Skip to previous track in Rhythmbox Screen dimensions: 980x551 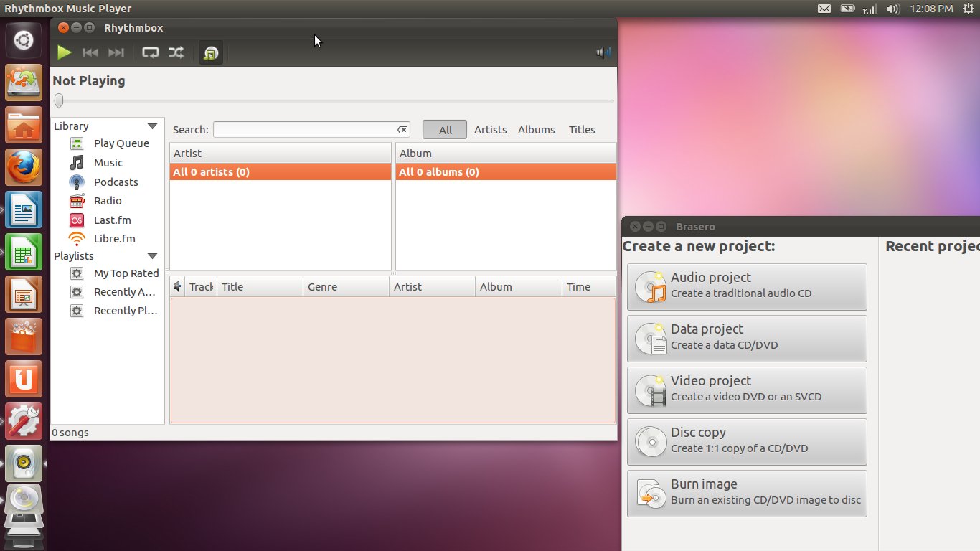90,52
